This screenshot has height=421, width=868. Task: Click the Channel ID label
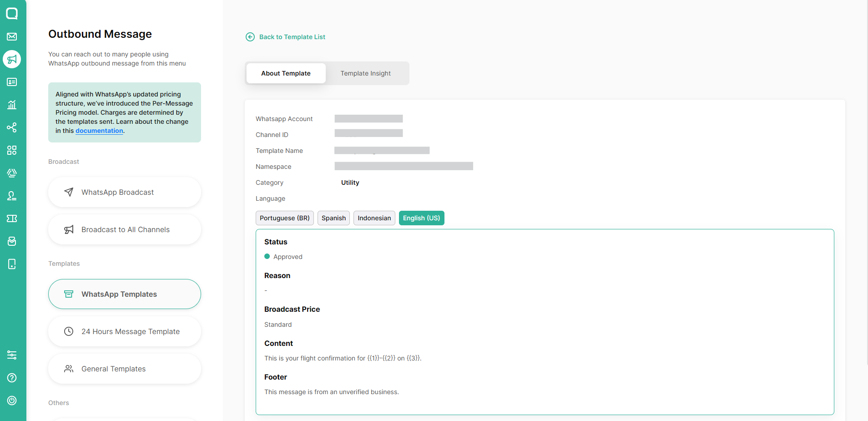(x=272, y=135)
